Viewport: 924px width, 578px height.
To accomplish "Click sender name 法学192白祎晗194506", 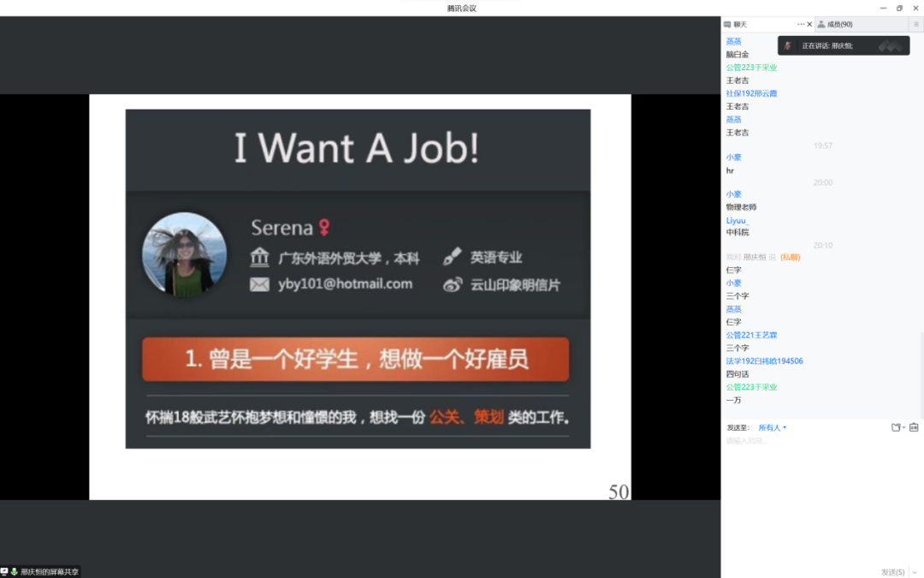I will [764, 361].
